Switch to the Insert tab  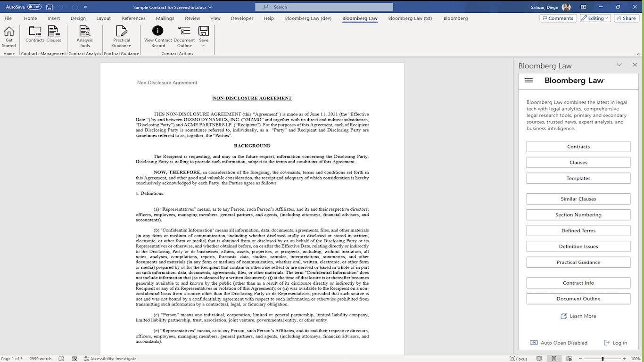pyautogui.click(x=54, y=18)
